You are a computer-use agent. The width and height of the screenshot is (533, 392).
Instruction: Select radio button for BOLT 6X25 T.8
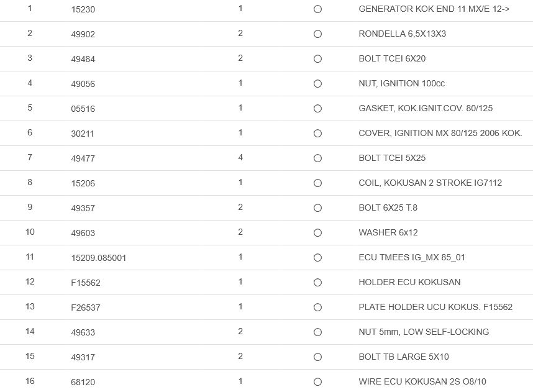(317, 208)
